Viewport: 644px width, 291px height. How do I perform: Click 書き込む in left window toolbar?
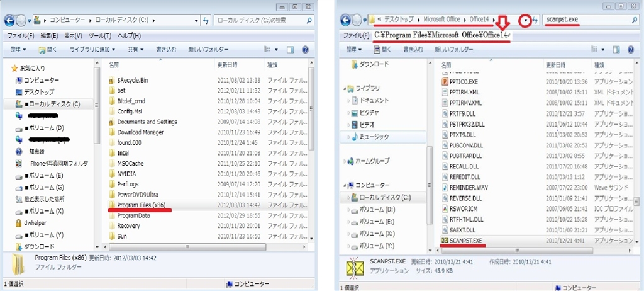point(166,49)
